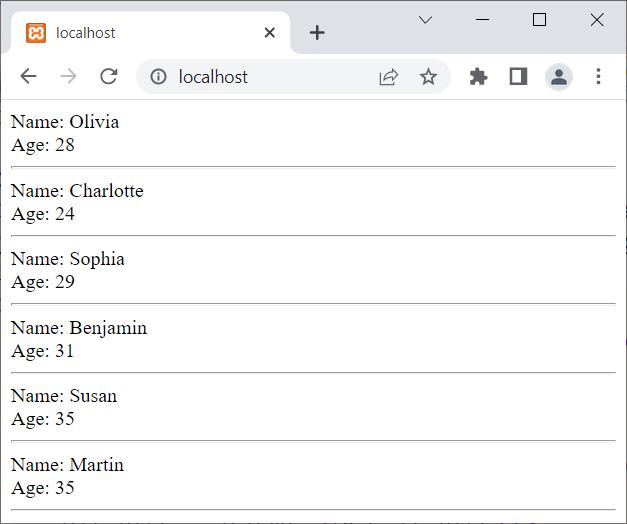Click the forward navigation arrow

click(68, 76)
